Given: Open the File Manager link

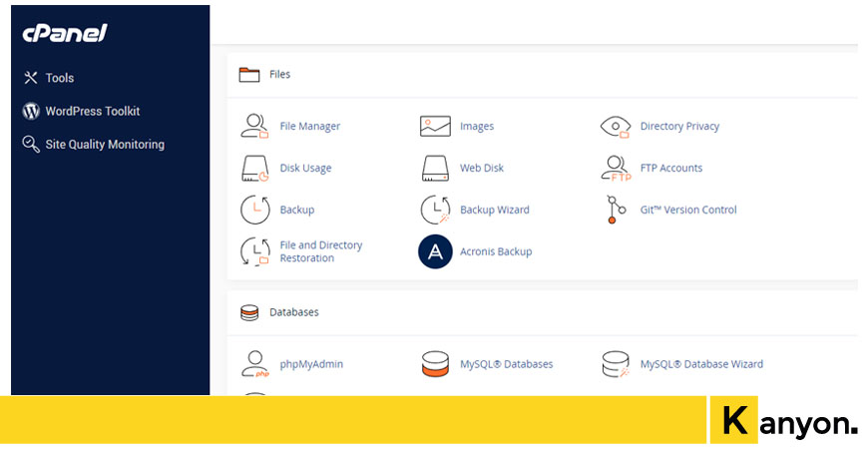Looking at the screenshot, I should (x=310, y=127).
